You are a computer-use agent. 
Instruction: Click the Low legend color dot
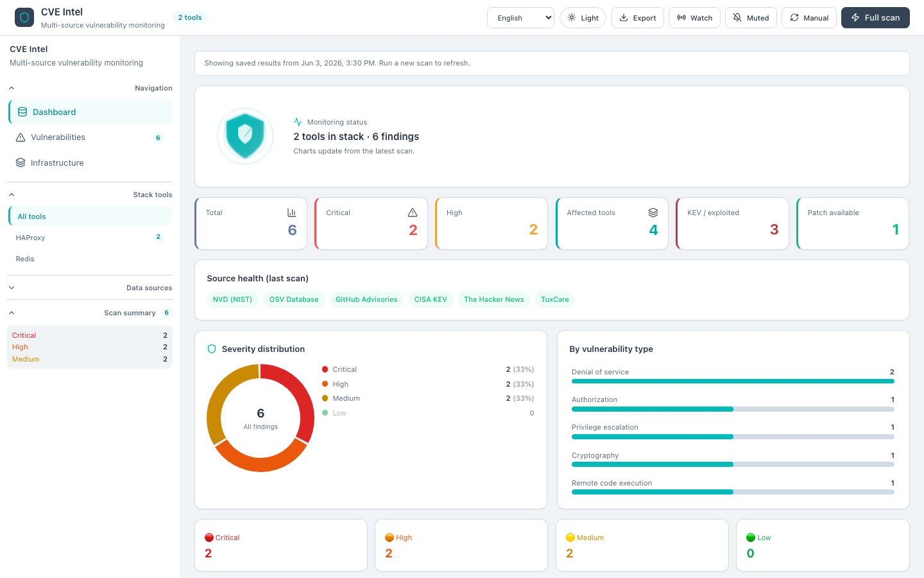pos(325,413)
